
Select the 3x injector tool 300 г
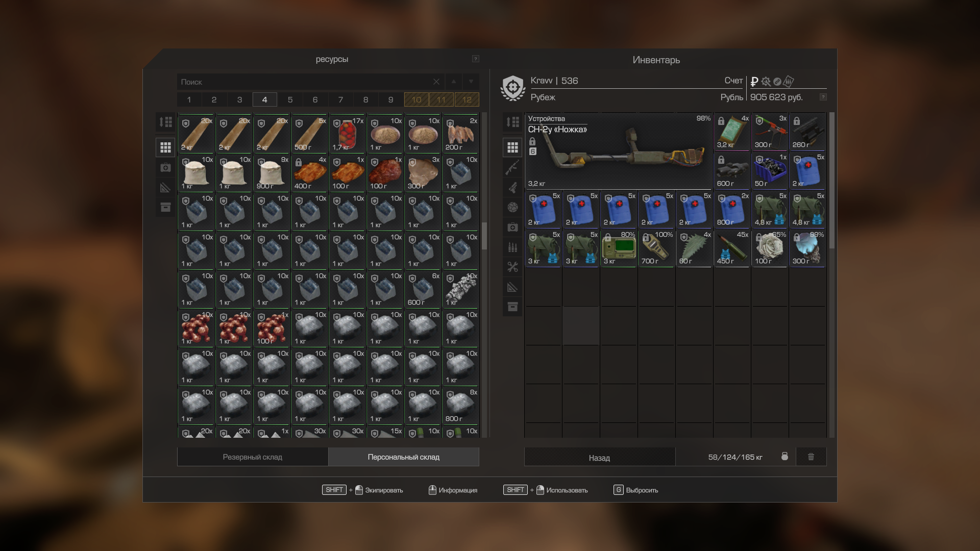[770, 132]
